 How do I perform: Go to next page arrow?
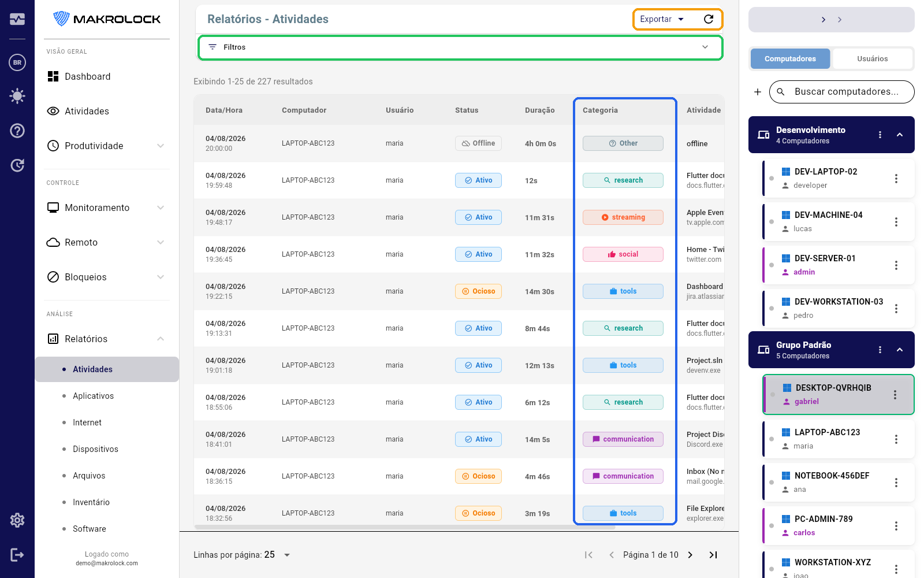click(x=690, y=555)
